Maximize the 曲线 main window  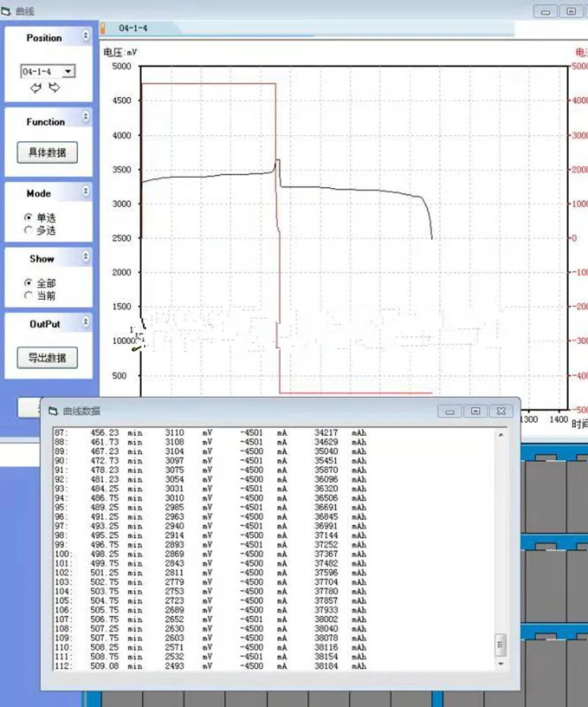click(x=571, y=11)
